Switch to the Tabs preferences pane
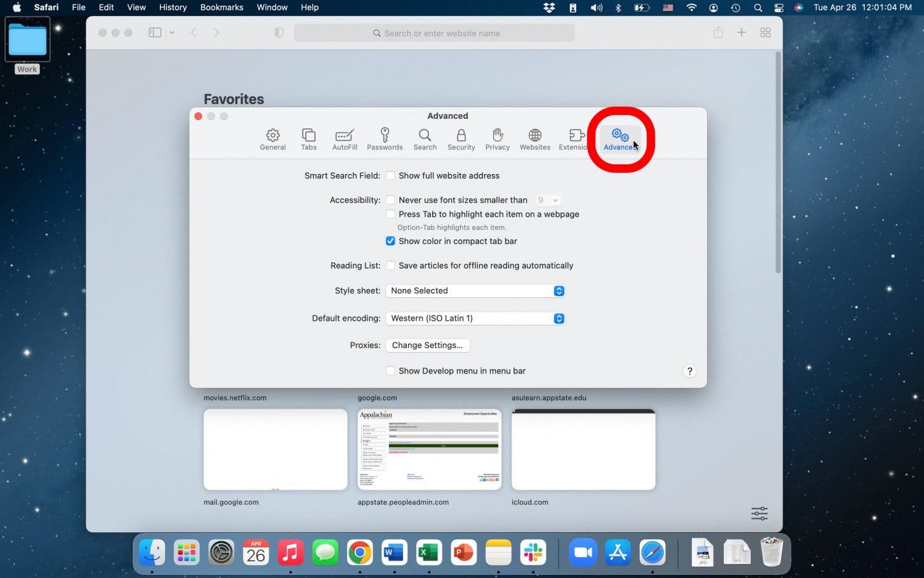Image resolution: width=924 pixels, height=578 pixels. [x=308, y=139]
